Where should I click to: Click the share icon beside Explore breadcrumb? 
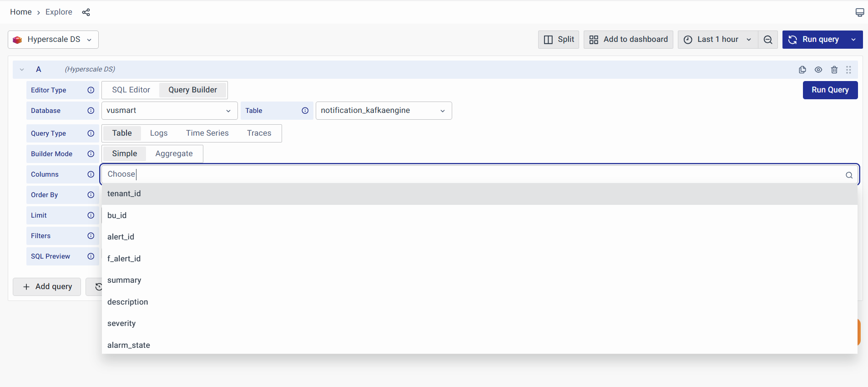pyautogui.click(x=86, y=12)
